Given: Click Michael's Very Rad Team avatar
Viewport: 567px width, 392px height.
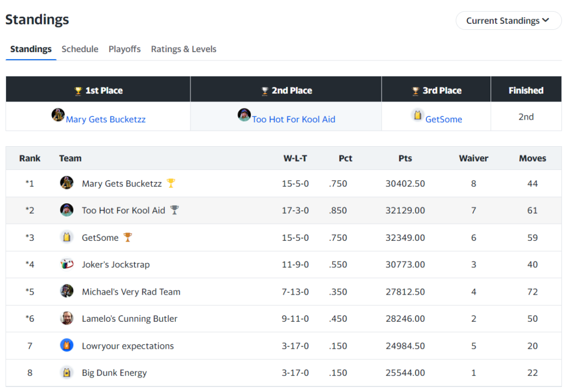Looking at the screenshot, I should tap(66, 291).
